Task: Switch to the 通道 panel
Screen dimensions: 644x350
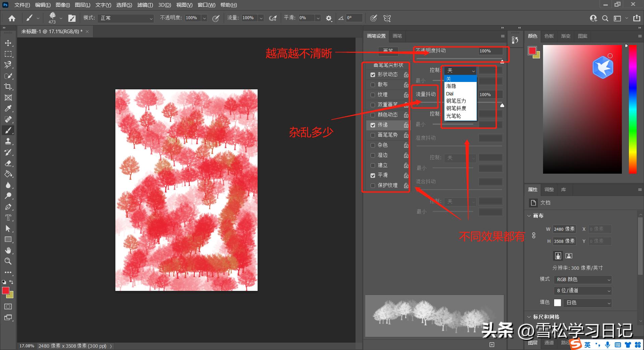Action: [549, 343]
